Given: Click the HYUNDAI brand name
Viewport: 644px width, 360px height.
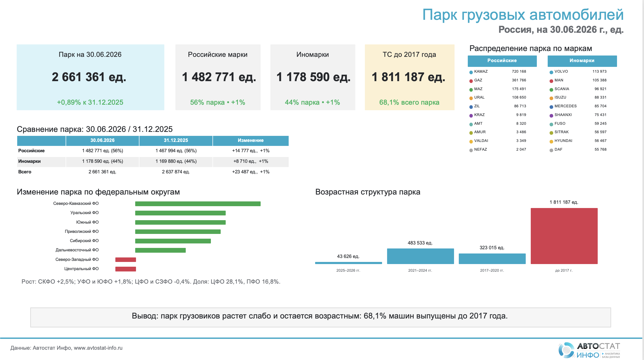Looking at the screenshot, I should tap(563, 141).
